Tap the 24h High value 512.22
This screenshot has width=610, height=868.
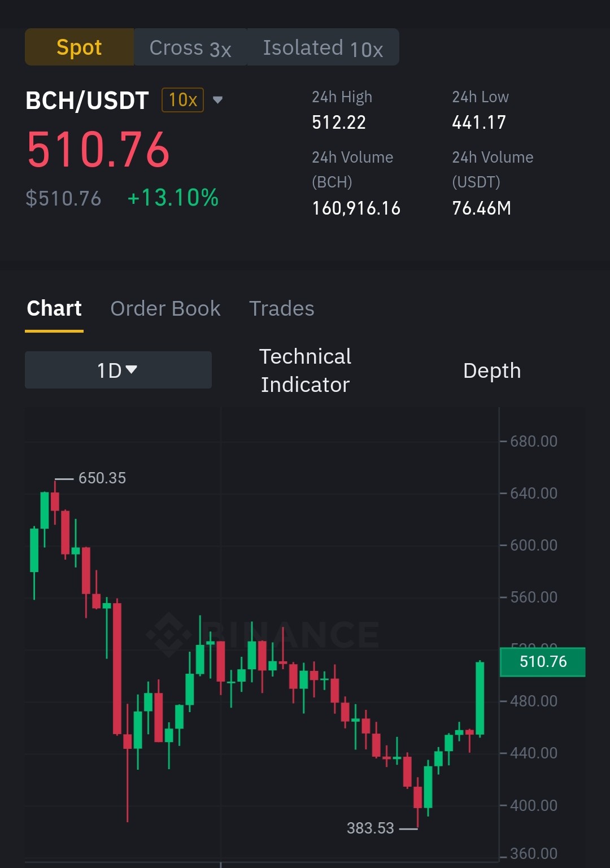pyautogui.click(x=339, y=122)
